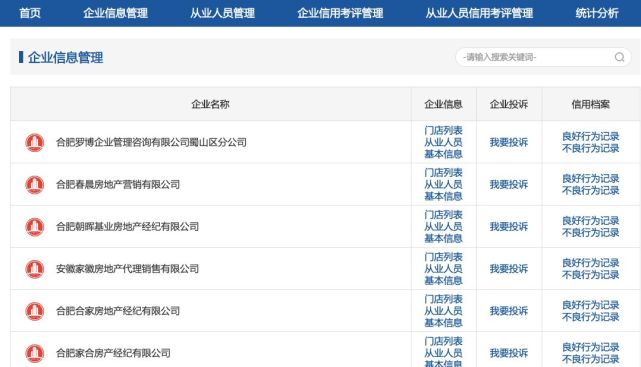The image size is (641, 367).
Task: View 良好行为记录 for 合肥合家房地产经纪有限公司
Action: coord(591,304)
